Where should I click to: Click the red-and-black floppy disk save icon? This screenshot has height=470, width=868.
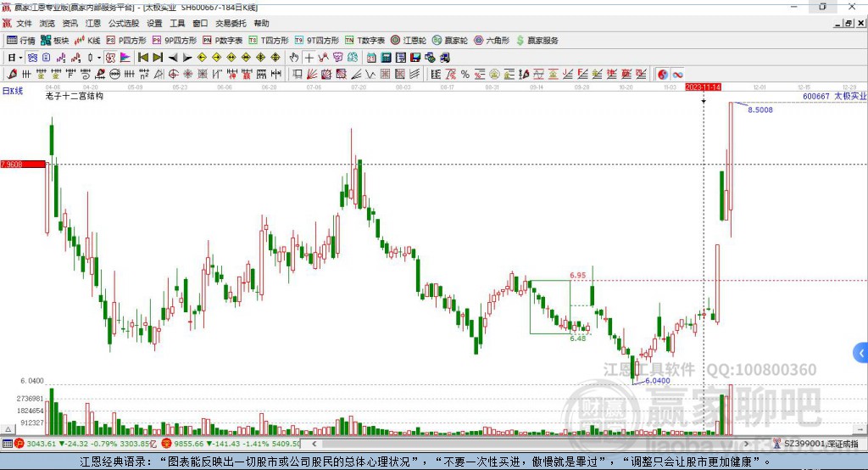415,58
